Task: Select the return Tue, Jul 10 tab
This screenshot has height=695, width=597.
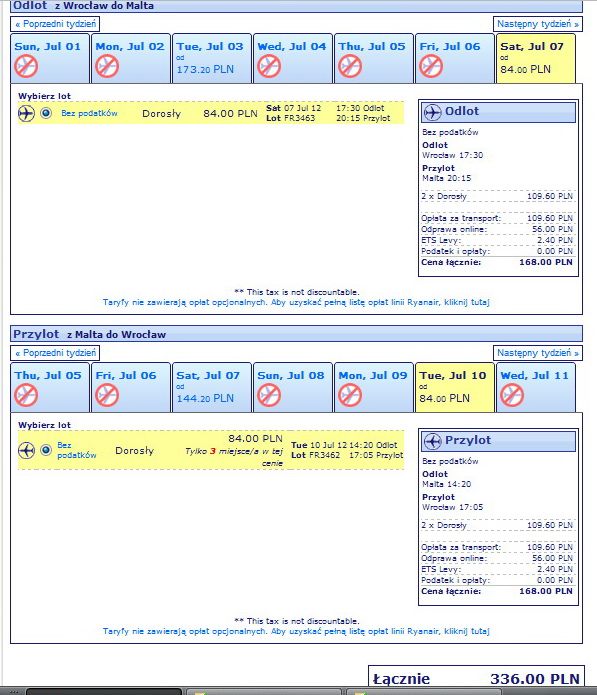Action: pyautogui.click(x=455, y=387)
